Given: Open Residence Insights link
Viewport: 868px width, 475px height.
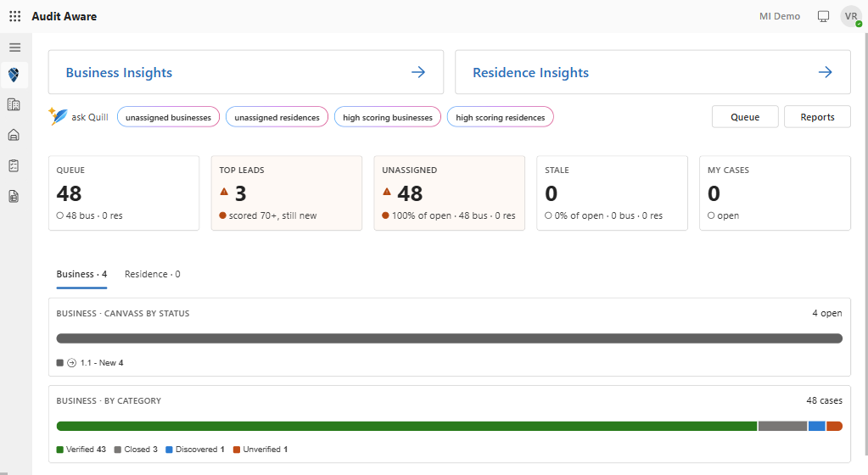Looking at the screenshot, I should [x=652, y=72].
